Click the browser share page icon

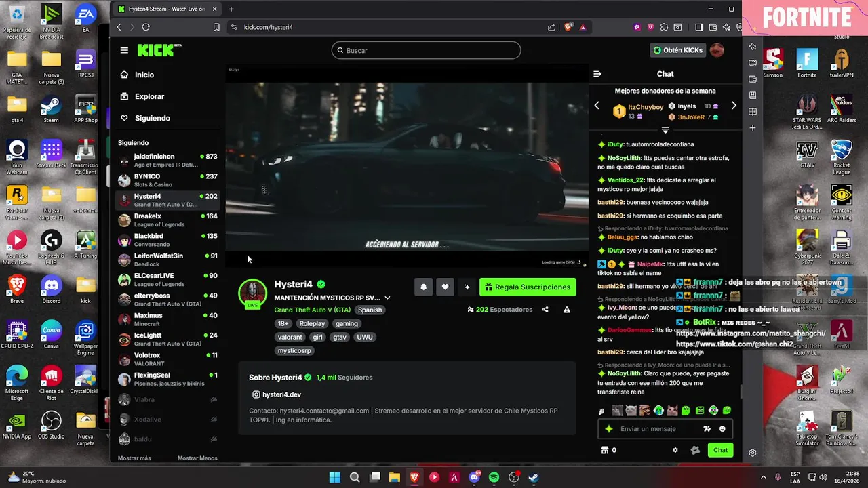[551, 27]
